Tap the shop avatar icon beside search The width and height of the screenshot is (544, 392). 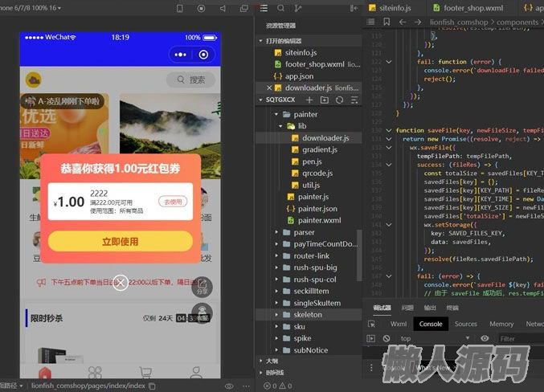click(x=34, y=80)
